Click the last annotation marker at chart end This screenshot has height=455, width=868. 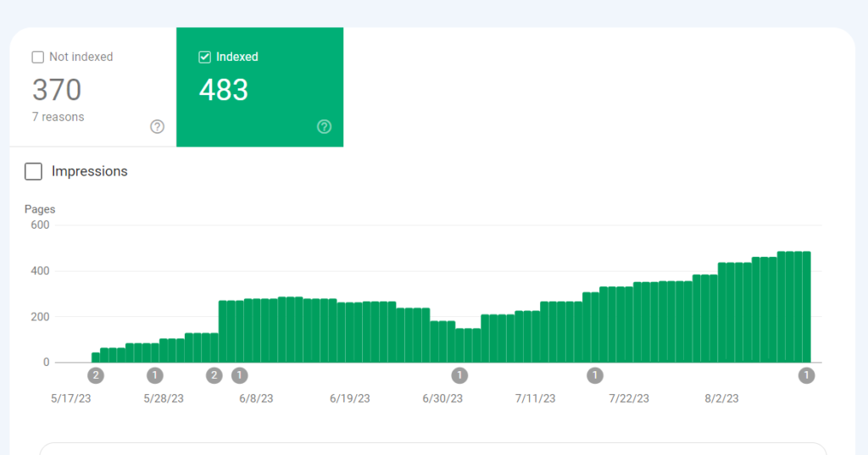coord(807,375)
